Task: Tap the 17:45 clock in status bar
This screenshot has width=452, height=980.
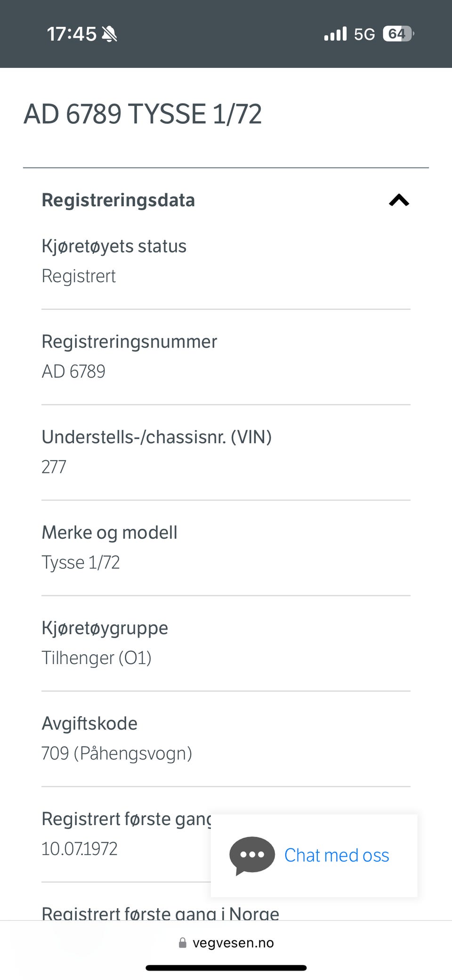Action: tap(71, 34)
